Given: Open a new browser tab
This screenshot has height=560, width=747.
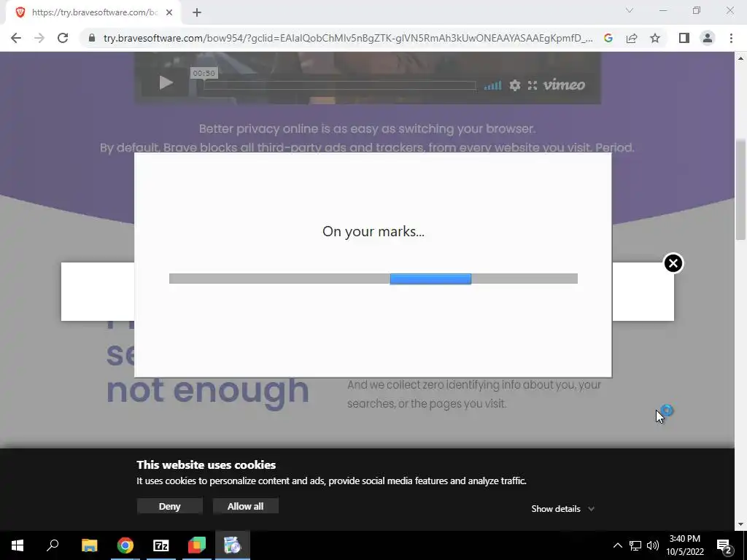Looking at the screenshot, I should [x=197, y=12].
